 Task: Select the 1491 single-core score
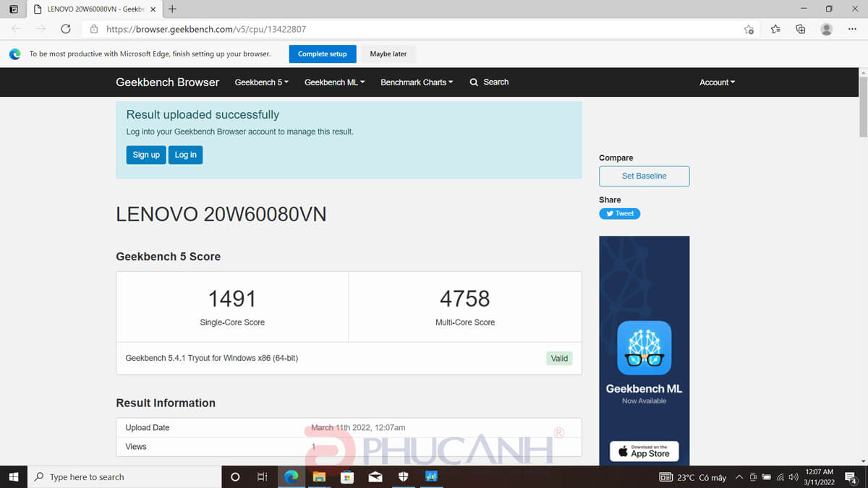[x=232, y=298]
